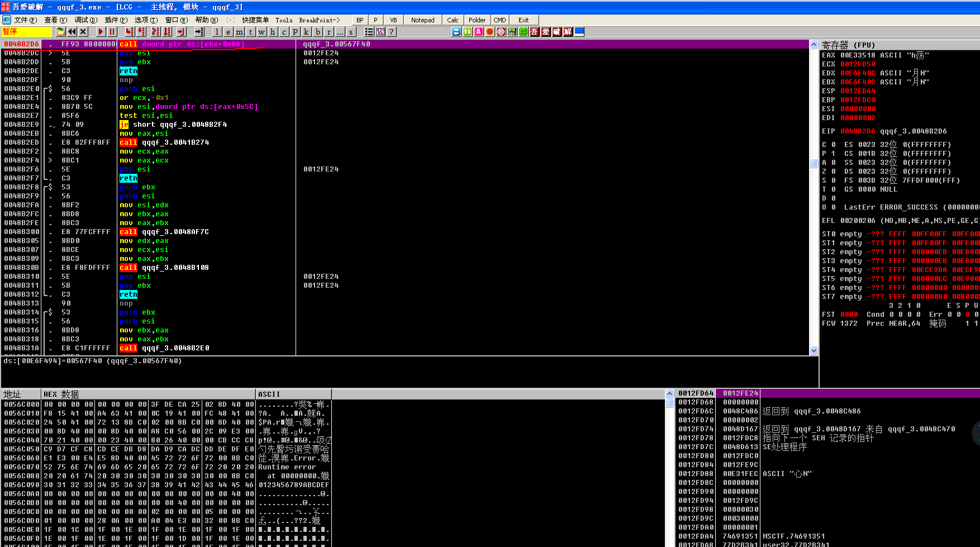Click the Folder button
The width and height of the screenshot is (980, 547).
point(477,20)
